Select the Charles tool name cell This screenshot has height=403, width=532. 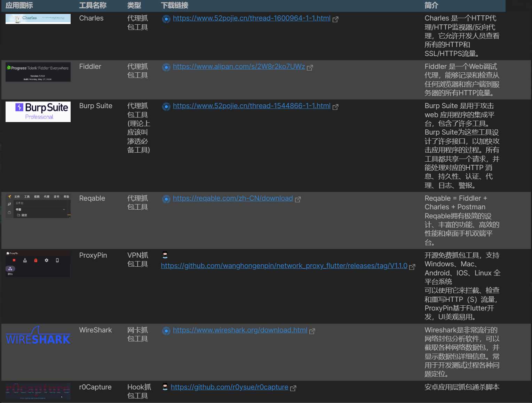coord(91,18)
